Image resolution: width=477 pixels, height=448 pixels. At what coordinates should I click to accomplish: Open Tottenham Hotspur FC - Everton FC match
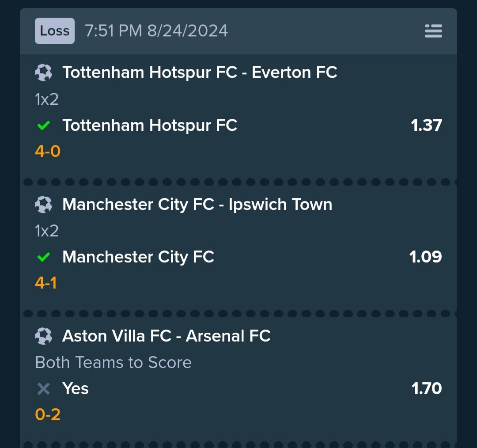[200, 72]
